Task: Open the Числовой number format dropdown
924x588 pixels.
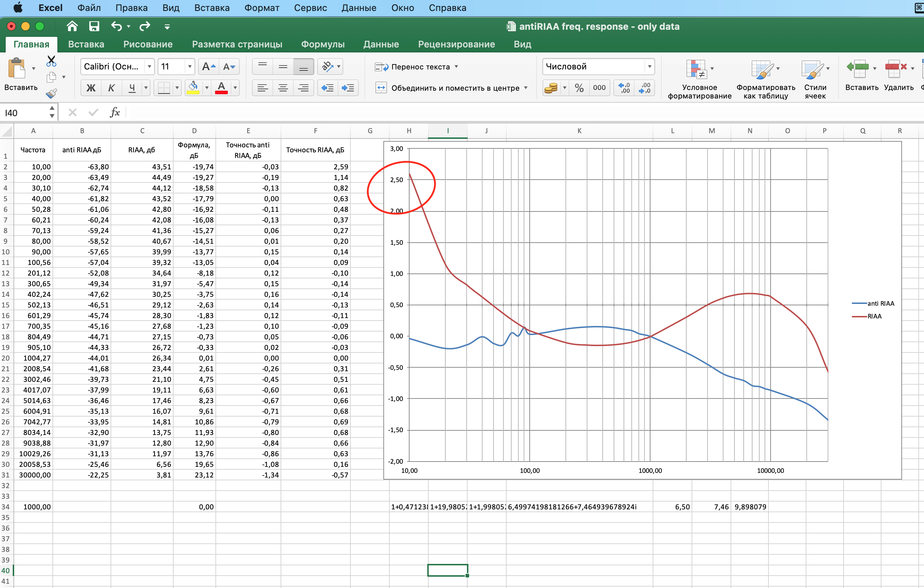Action: point(649,67)
